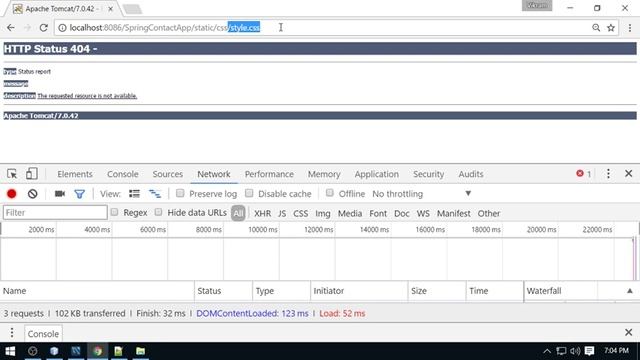The width and height of the screenshot is (640, 360).
Task: Select the Network tab
Action: (x=214, y=174)
